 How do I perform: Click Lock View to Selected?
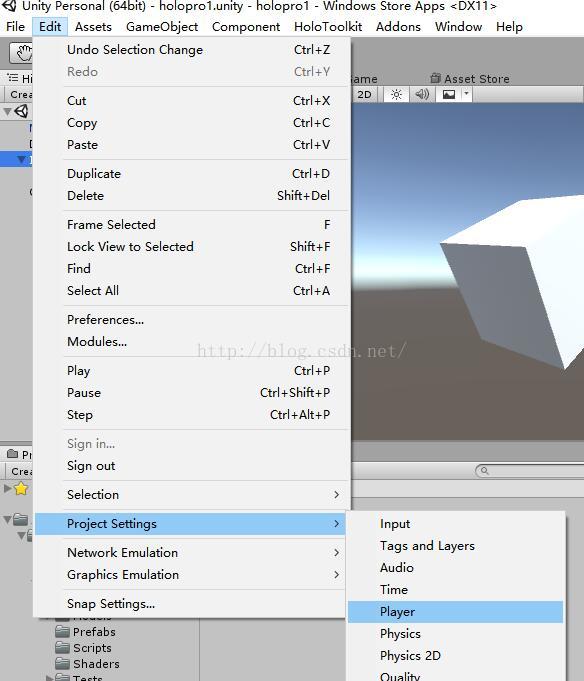point(191,246)
